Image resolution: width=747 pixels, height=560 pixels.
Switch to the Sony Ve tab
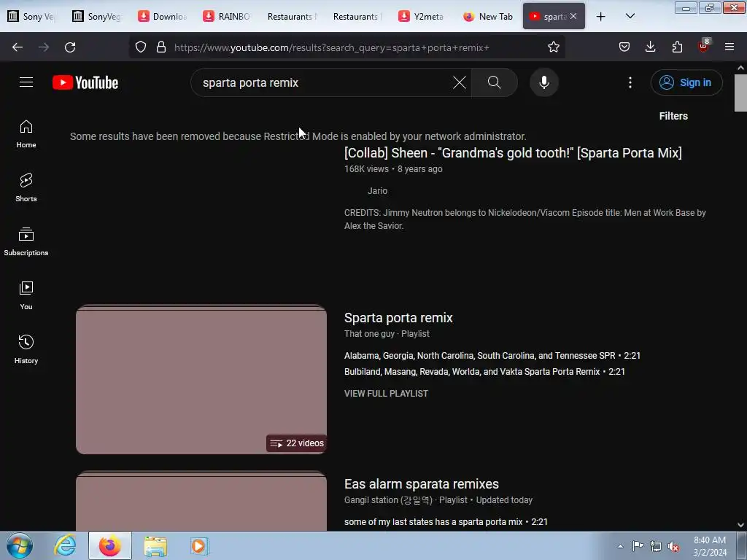point(31,17)
